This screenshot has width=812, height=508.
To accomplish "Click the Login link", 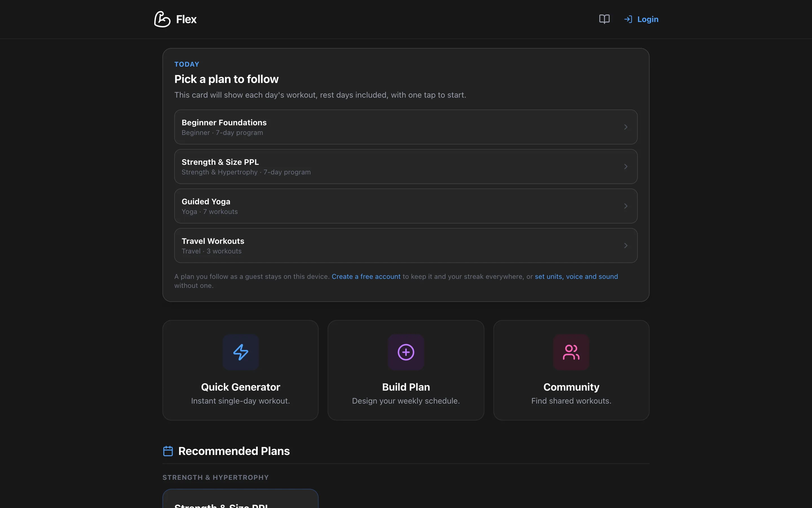I will pyautogui.click(x=648, y=19).
